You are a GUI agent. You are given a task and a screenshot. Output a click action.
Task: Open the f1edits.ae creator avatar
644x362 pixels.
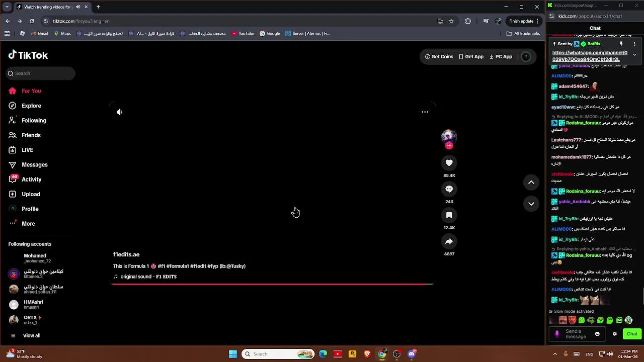coord(449,136)
